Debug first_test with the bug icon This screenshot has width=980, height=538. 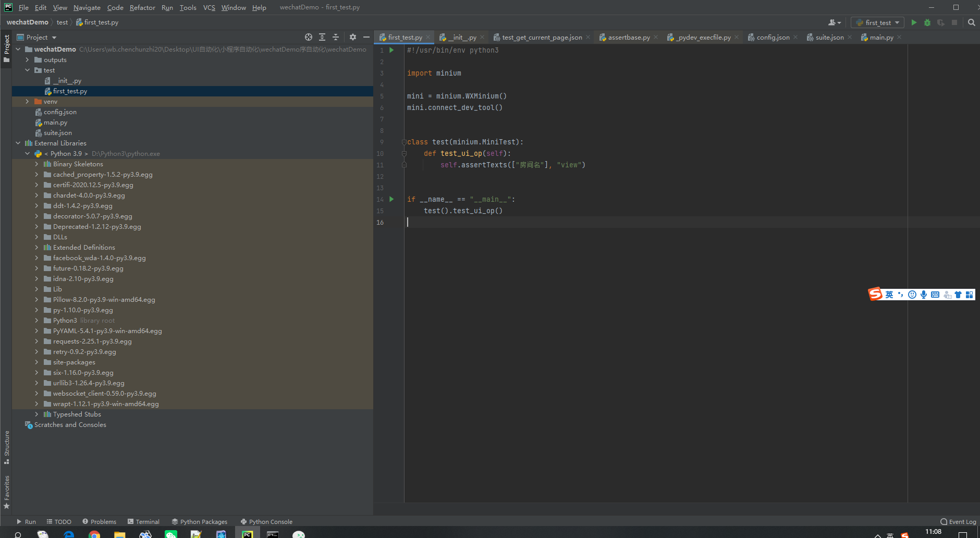coord(927,22)
